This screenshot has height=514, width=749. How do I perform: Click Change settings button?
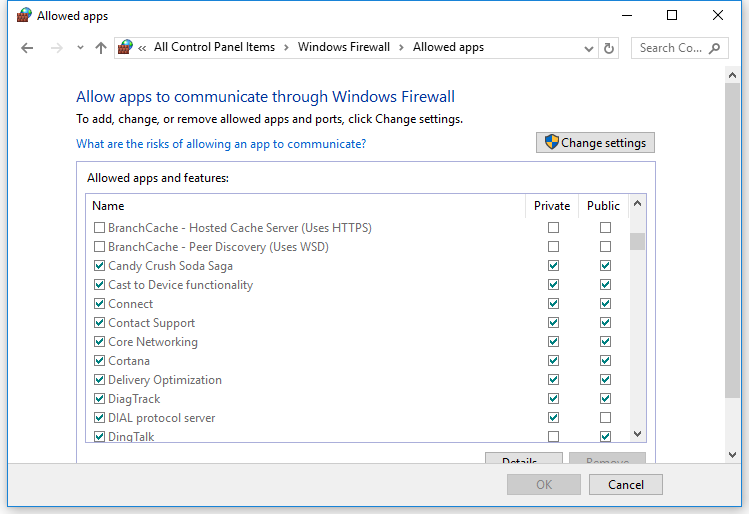(x=595, y=143)
